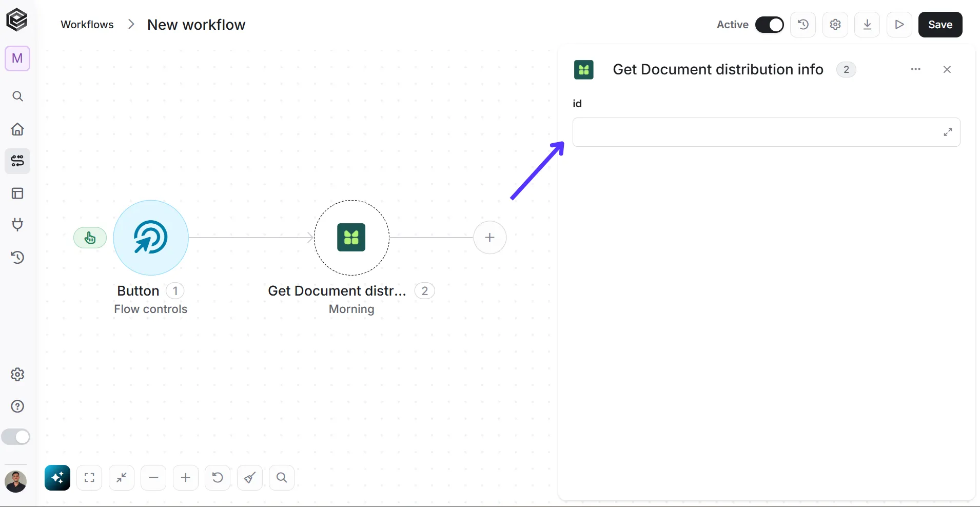
Task: Click the cleanup brush canvas tool
Action: pos(250,478)
